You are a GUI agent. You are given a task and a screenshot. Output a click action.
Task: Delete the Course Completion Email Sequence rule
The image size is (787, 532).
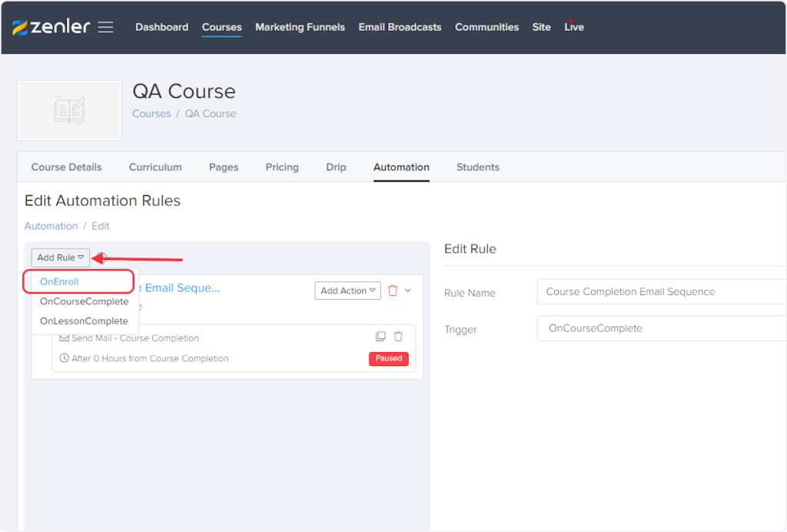coord(393,291)
